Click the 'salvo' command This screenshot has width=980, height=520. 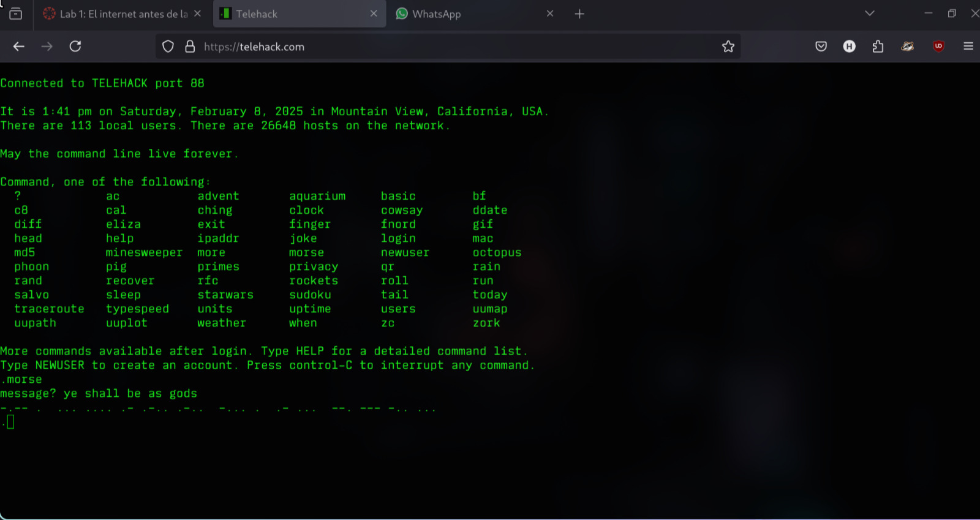[32, 295]
